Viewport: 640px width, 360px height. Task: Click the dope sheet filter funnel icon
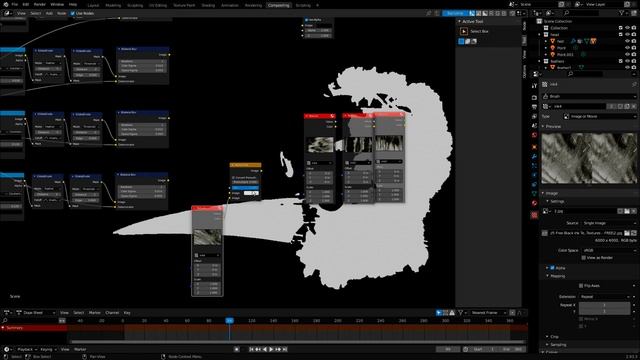point(461,313)
